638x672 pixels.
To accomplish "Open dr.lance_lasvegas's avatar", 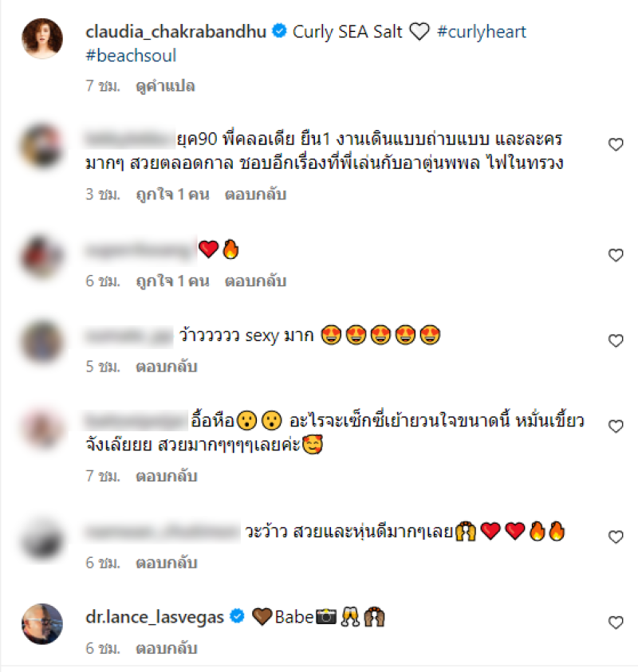I will point(42,624).
